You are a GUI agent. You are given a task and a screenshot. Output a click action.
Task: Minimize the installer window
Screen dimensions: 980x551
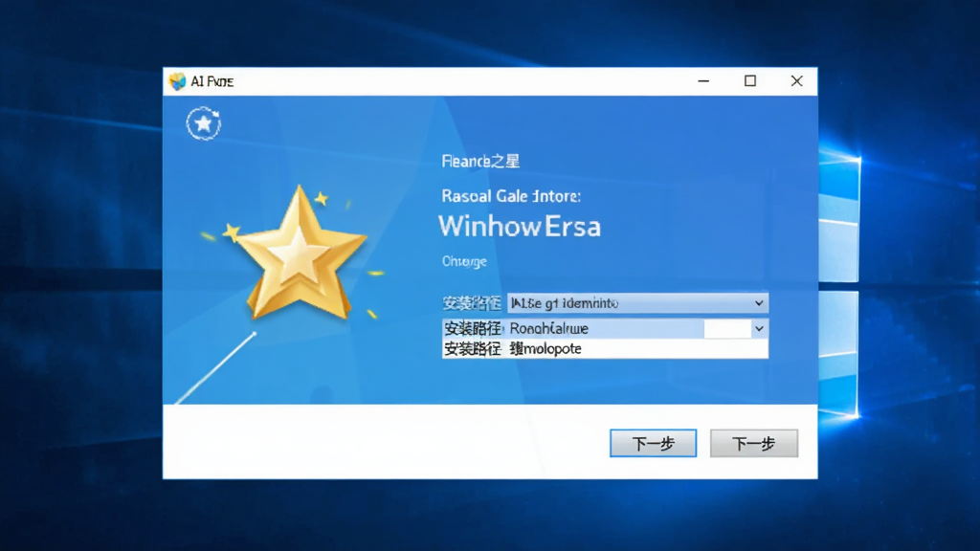[x=703, y=81]
